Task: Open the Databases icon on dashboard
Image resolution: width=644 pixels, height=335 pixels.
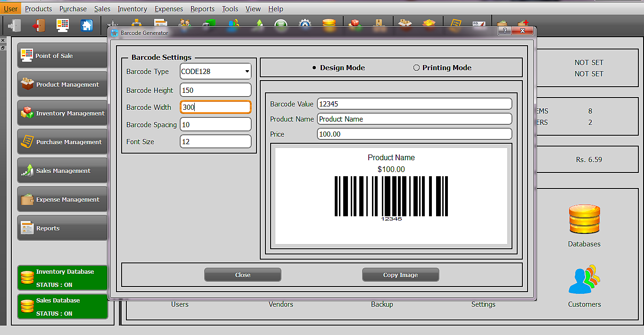Action: point(584,221)
